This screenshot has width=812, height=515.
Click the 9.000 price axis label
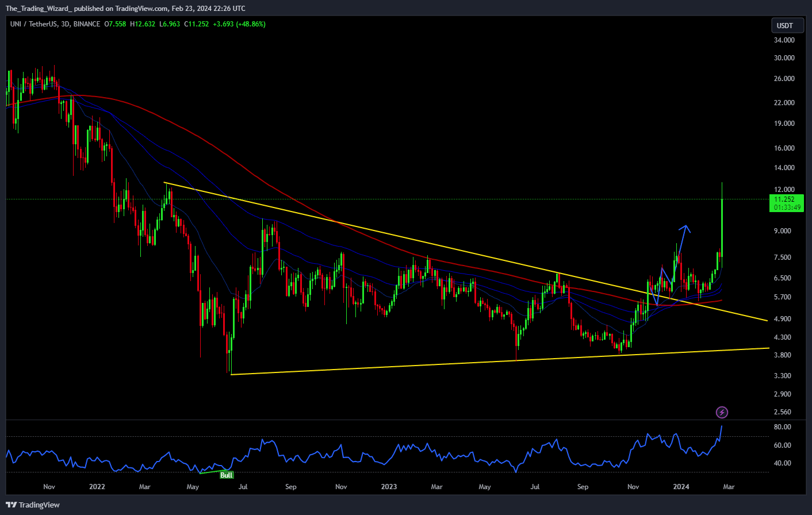click(783, 231)
